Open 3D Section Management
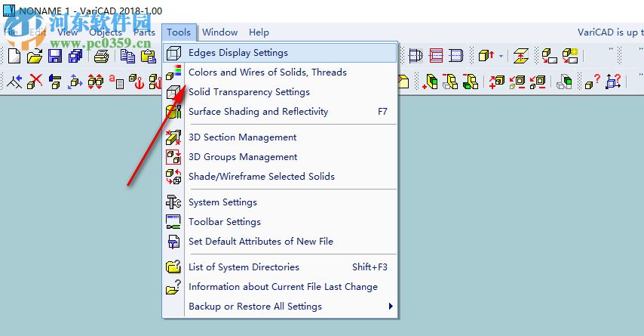Image resolution: width=644 pixels, height=336 pixels. click(280, 137)
